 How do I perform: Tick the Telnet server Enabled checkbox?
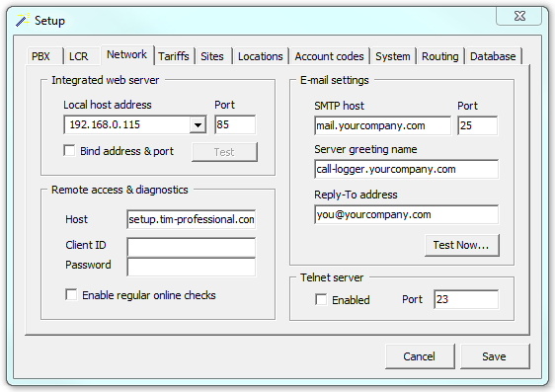tap(321, 299)
